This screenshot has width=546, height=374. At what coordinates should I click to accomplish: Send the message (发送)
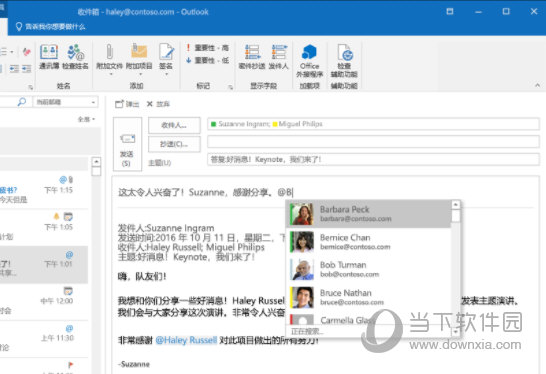click(x=127, y=144)
